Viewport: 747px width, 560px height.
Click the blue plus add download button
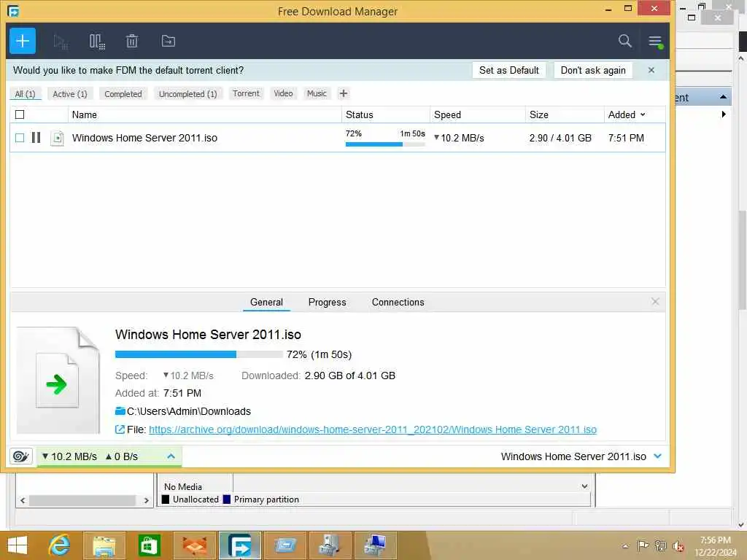[23, 41]
